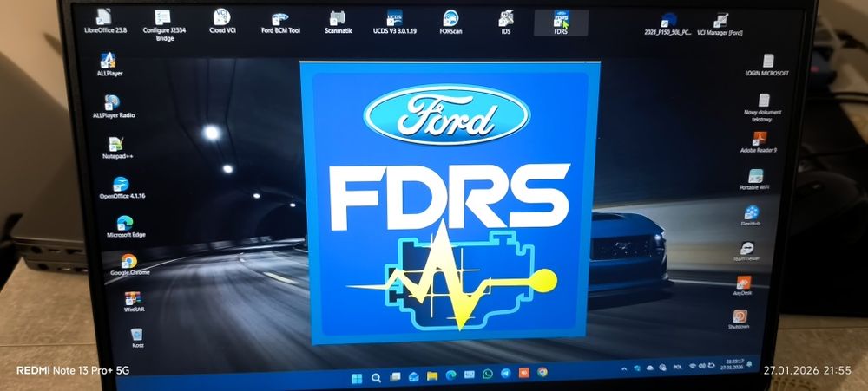868x391 pixels.
Task: Open the Portable WiFi desktop shortcut
Action: pos(755,179)
